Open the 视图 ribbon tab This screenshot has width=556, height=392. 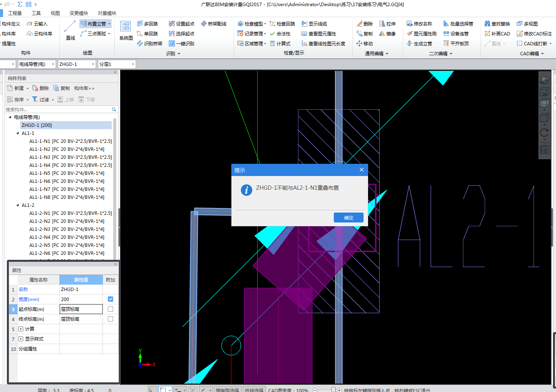click(x=55, y=13)
